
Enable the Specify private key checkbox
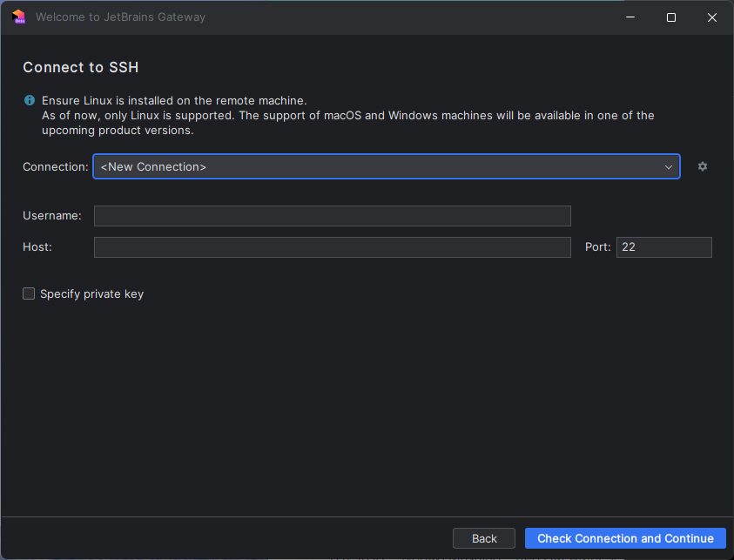(29, 293)
